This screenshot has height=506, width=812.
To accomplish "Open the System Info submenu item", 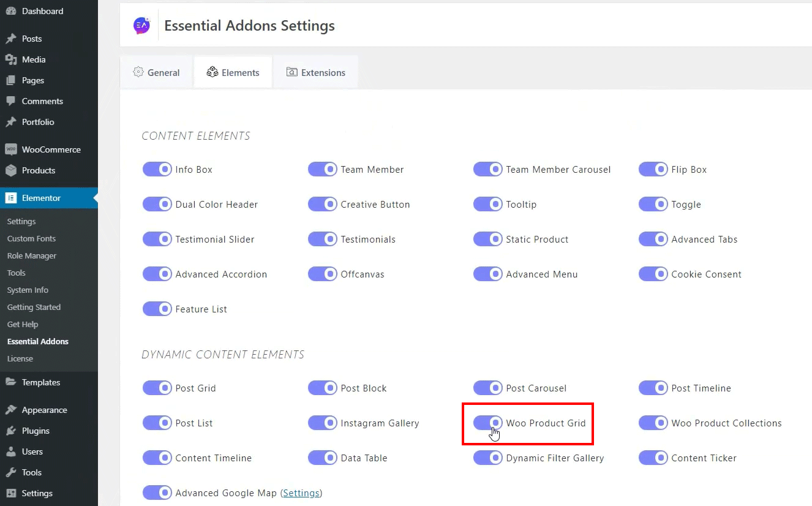I will click(x=28, y=290).
